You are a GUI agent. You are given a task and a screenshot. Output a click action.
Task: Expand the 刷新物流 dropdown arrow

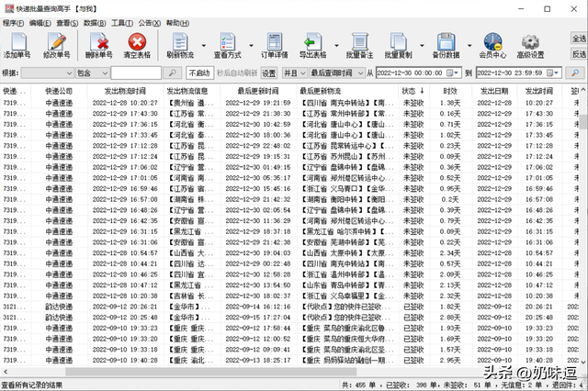pos(204,45)
